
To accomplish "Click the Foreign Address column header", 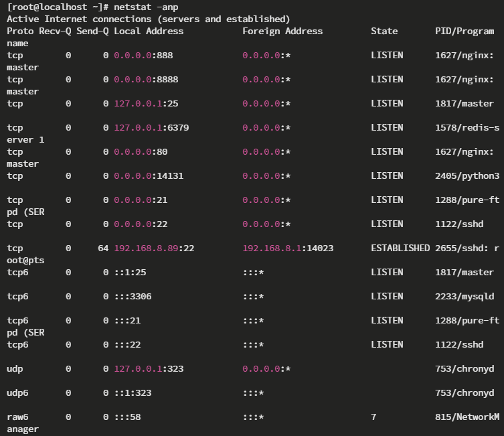I will coord(282,31).
